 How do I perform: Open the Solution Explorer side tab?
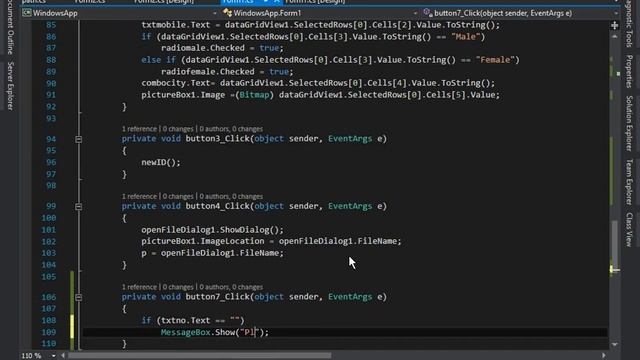point(629,123)
